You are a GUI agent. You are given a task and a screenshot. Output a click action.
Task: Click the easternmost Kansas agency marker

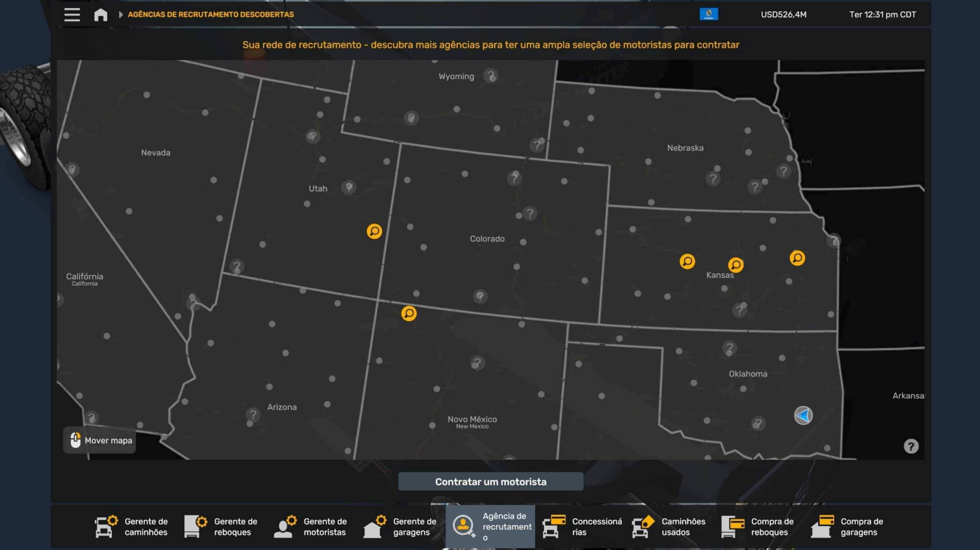click(x=797, y=258)
